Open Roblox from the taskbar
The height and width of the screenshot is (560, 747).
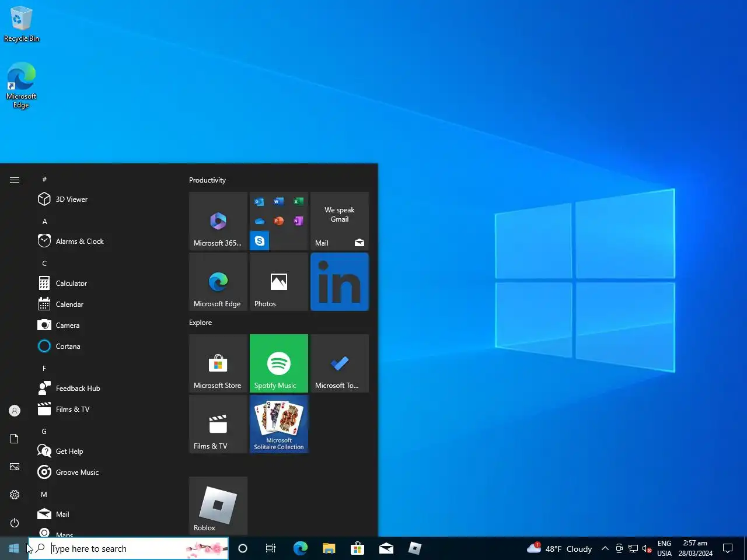(x=414, y=548)
